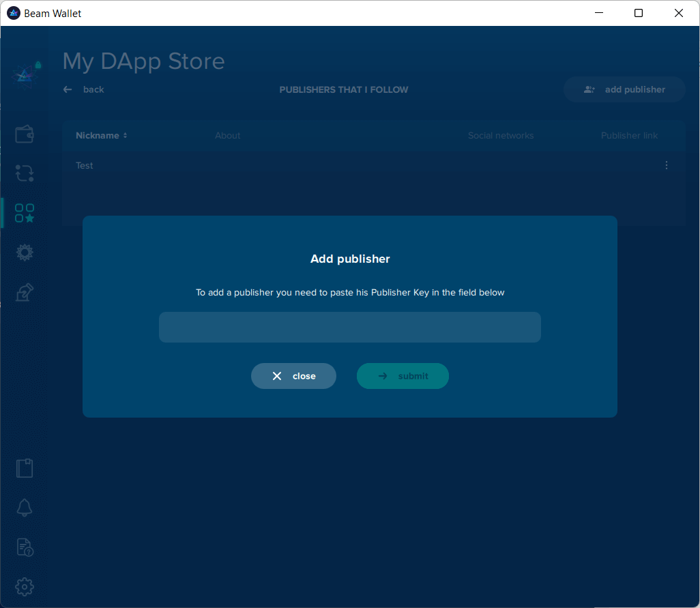Click the gear-shaped DApp icon in sidebar
Screen dimensions: 700x608
point(25,252)
